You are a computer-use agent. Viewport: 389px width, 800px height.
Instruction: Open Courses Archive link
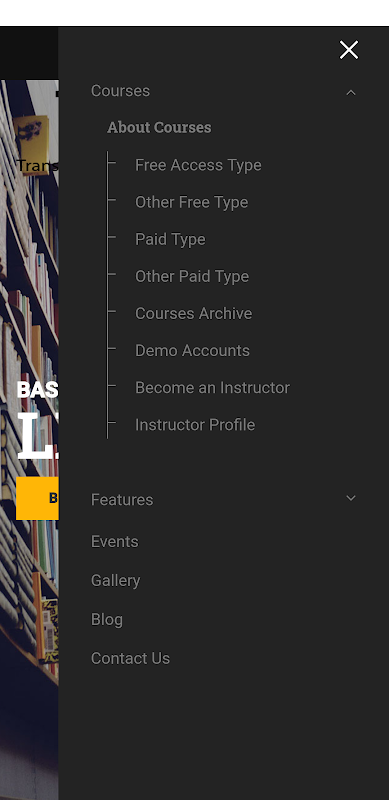[193, 313]
